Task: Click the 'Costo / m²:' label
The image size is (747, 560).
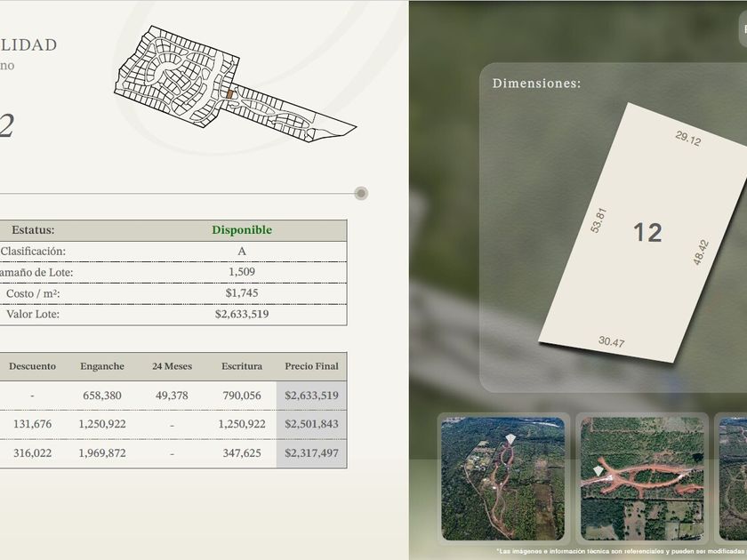Action: click(x=33, y=293)
